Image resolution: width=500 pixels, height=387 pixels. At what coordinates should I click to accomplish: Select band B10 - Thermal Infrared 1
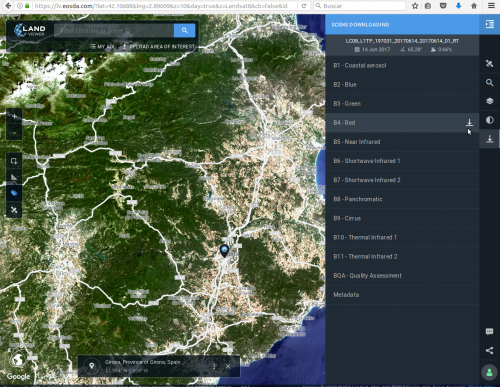[402, 237]
